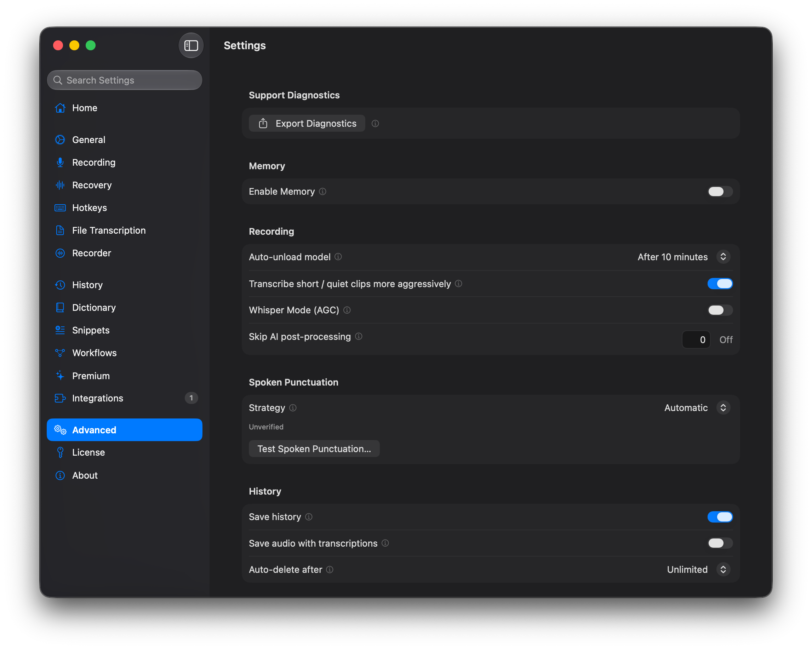
Task: Click info icon beside Whisper Mode (AGC)
Action: pyautogui.click(x=347, y=310)
